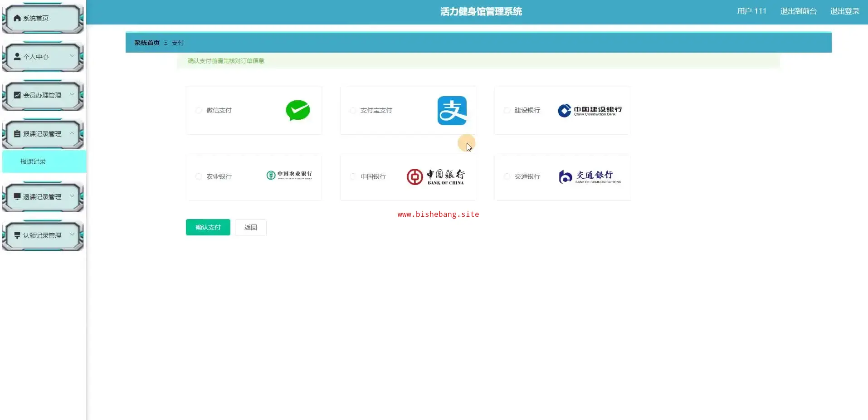Click the chart icon for 会员办理管理
This screenshot has width=868, height=420.
[x=17, y=95]
